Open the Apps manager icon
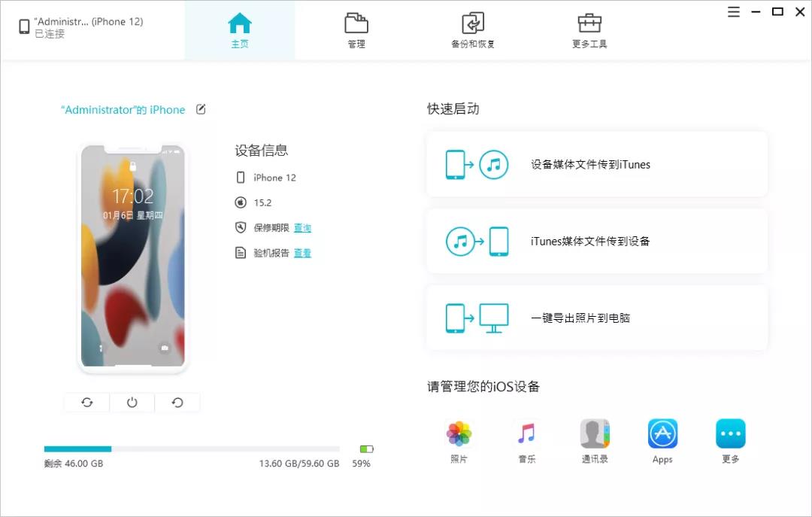 (662, 433)
